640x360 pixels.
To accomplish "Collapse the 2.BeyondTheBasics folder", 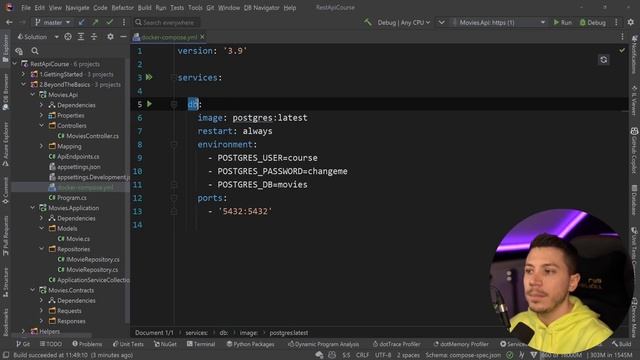I will 23,84.
